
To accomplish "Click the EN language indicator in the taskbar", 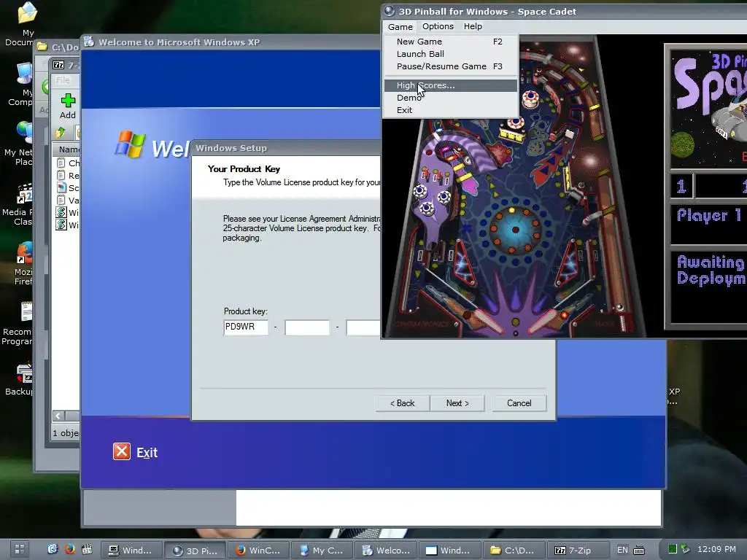I will click(622, 550).
